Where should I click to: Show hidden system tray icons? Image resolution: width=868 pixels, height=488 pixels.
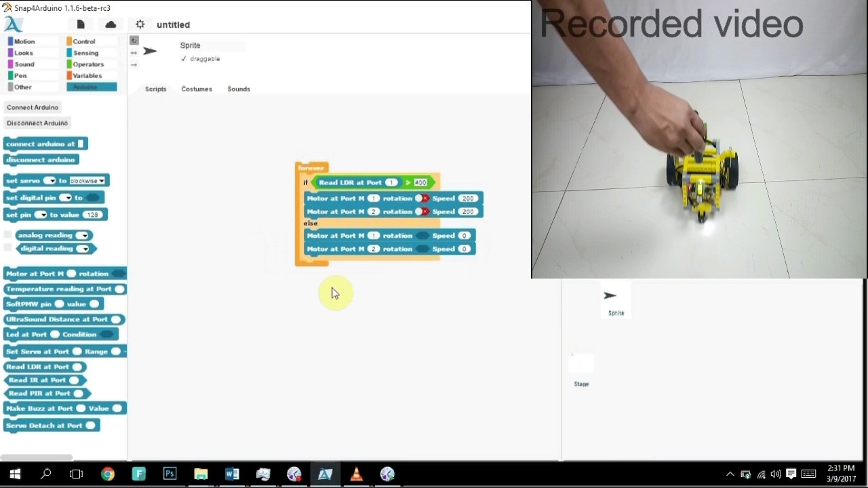[730, 474]
